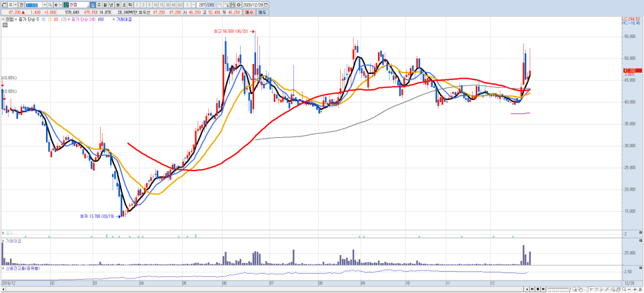
Task: Click the red 60 moving average label
Action: pyautogui.click(x=56, y=19)
